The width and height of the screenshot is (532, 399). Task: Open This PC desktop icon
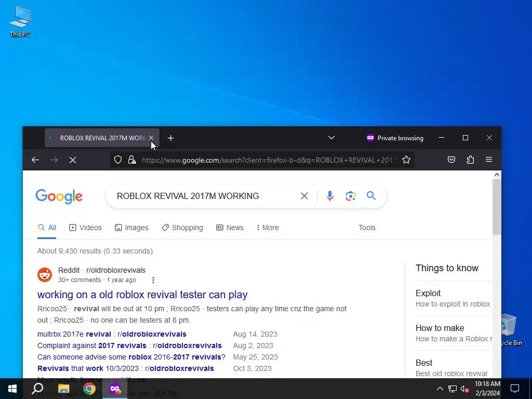click(x=20, y=21)
